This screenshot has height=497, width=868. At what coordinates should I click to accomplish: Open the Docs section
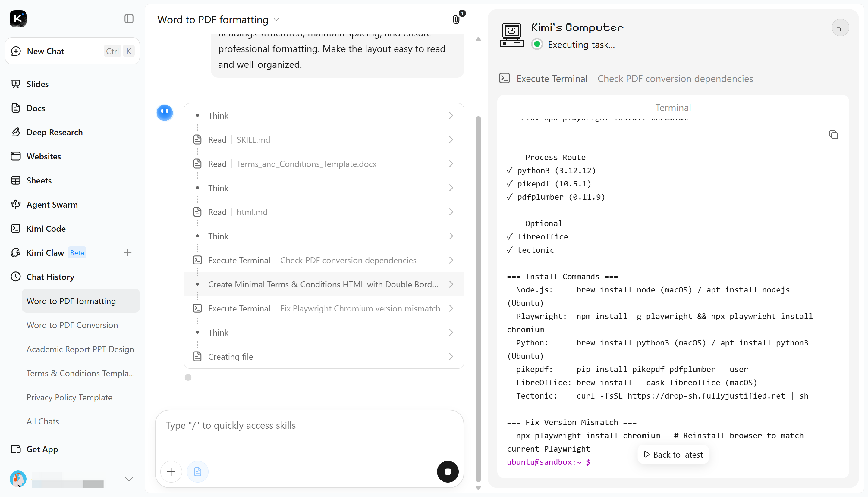[72, 108]
